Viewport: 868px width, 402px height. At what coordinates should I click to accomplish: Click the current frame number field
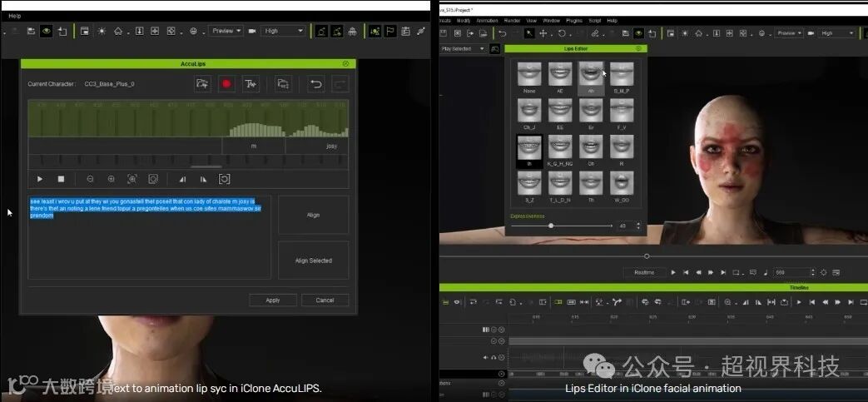point(791,272)
